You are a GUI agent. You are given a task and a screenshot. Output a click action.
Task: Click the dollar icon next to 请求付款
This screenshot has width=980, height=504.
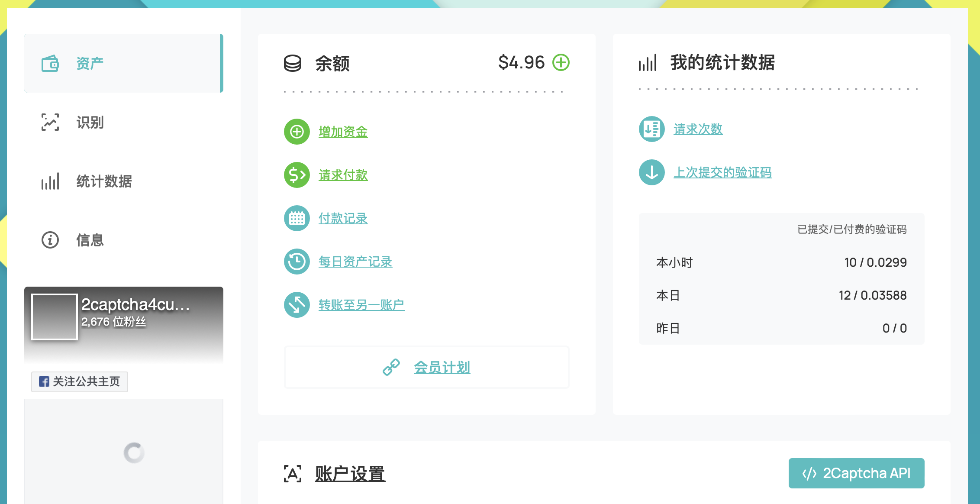(x=296, y=175)
